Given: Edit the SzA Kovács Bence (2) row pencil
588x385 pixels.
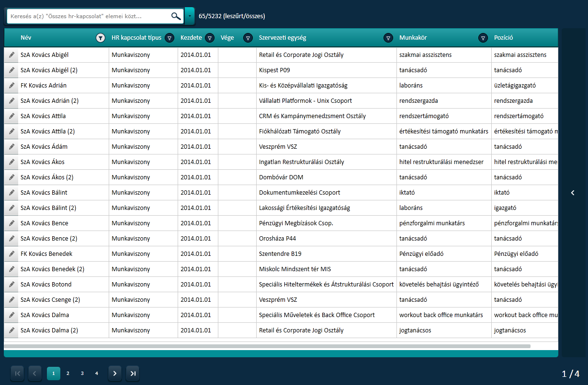Looking at the screenshot, I should click(x=11, y=239).
